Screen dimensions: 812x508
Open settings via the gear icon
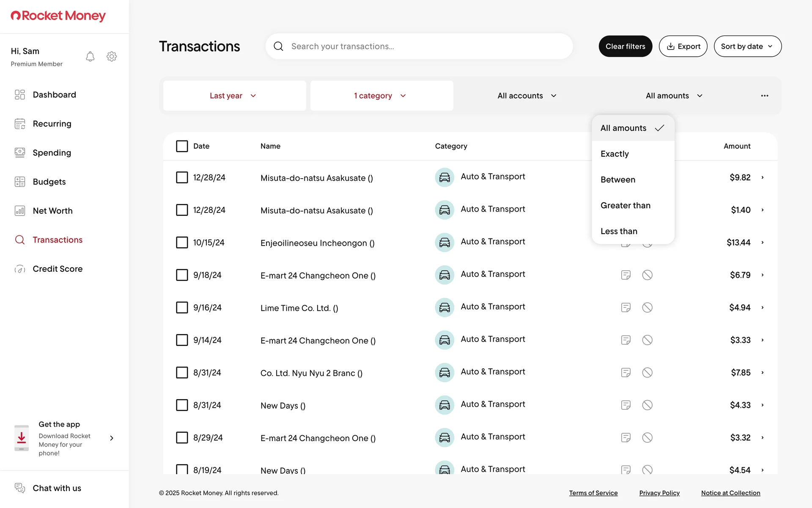pyautogui.click(x=112, y=56)
